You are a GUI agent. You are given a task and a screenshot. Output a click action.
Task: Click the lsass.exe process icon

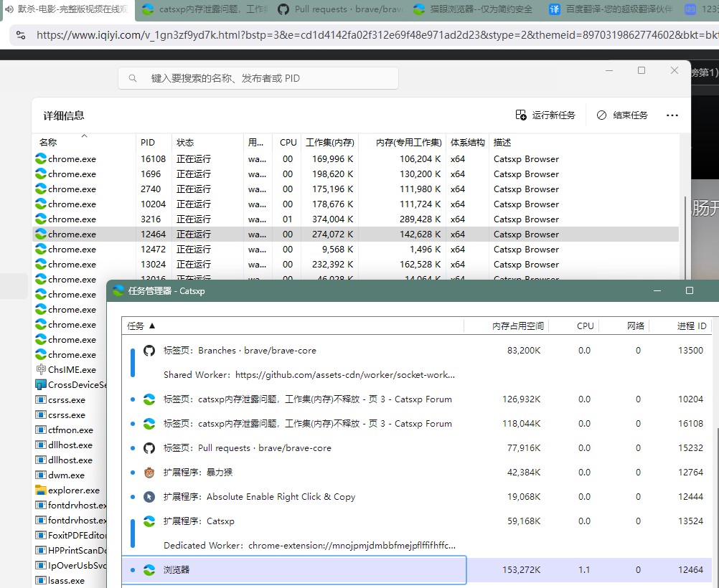click(x=41, y=580)
